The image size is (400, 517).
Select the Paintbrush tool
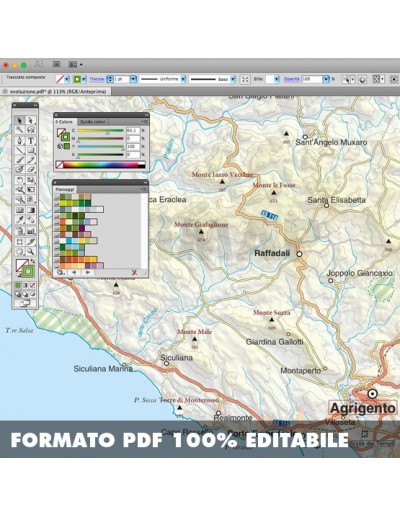point(20,160)
